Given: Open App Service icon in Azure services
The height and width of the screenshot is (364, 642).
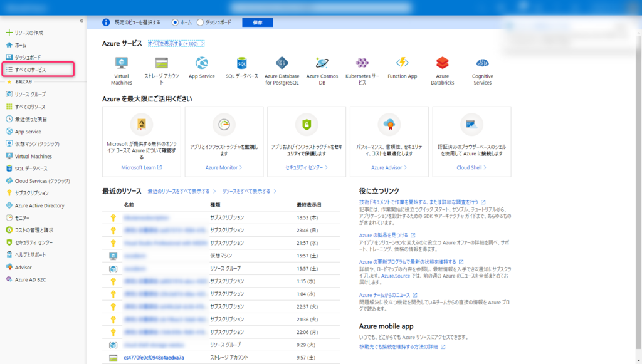Looking at the screenshot, I should pyautogui.click(x=201, y=63).
